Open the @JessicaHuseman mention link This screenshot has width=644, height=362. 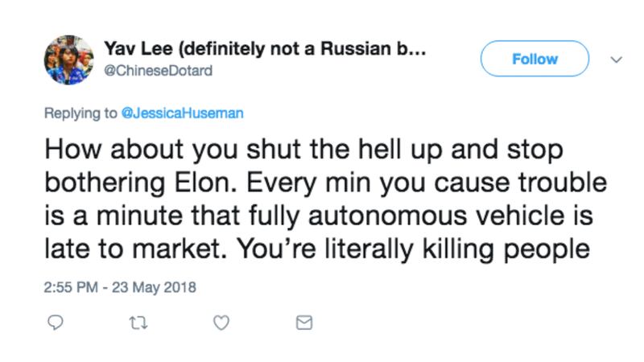tap(181, 113)
